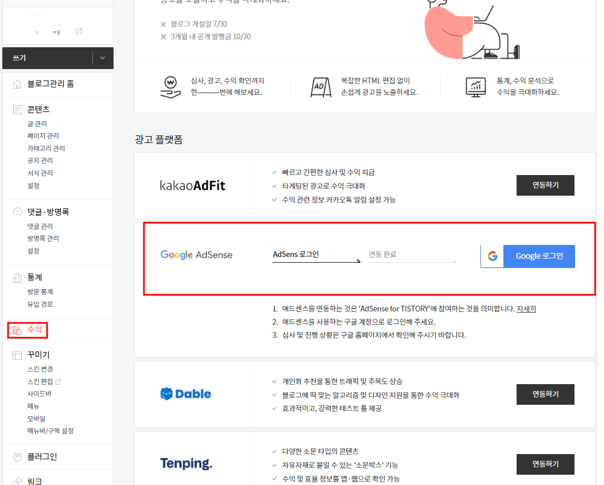This screenshot has width=604, height=485.
Task: Open 설정 under 콘텐츠
Action: (x=33, y=186)
